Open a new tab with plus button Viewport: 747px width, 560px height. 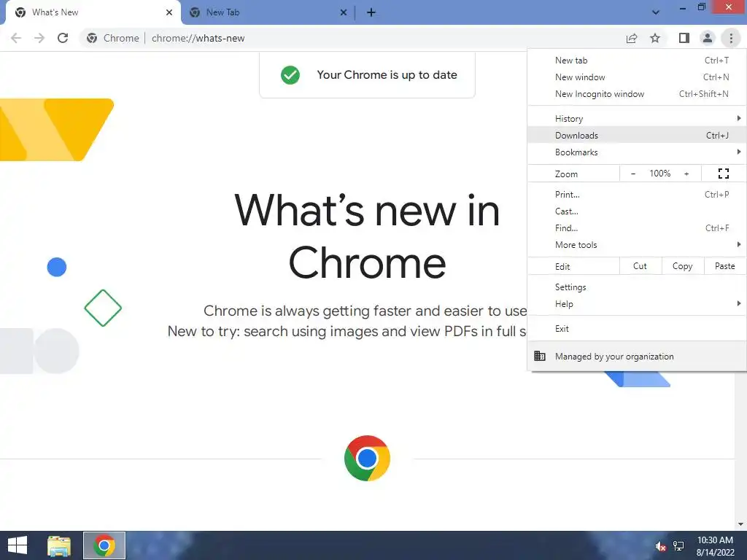click(x=371, y=13)
